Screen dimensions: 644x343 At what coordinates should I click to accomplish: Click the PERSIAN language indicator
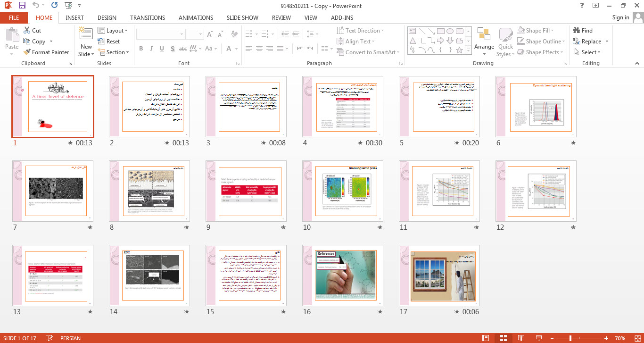(x=70, y=338)
